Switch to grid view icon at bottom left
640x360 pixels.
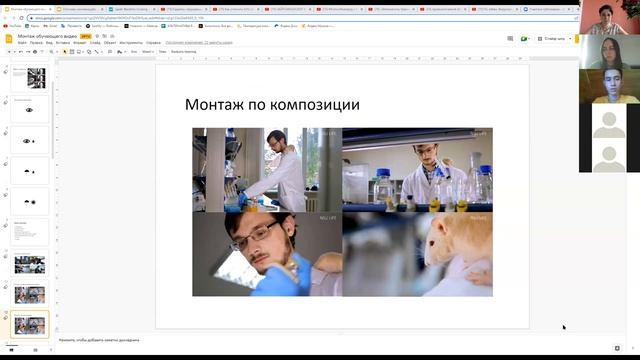pos(35,350)
